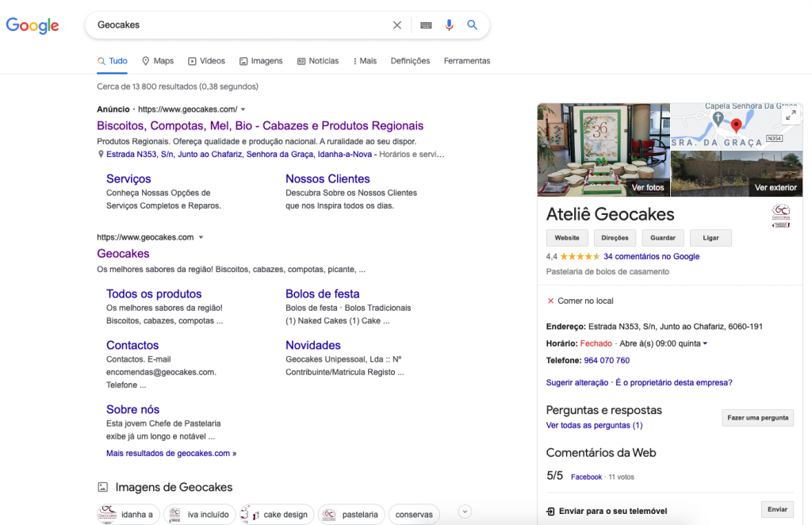Open 34 comentários no Google
This screenshot has width=812, height=525.
pos(652,257)
